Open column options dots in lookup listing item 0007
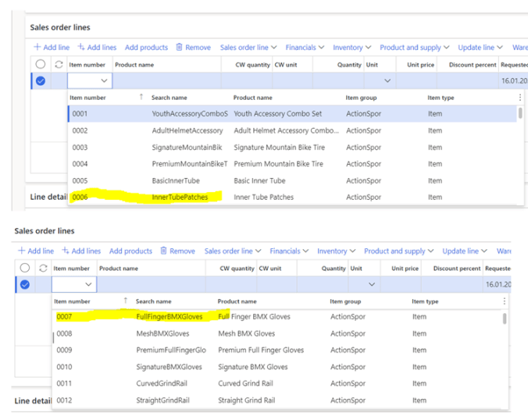528x420 pixels. [x=505, y=301]
